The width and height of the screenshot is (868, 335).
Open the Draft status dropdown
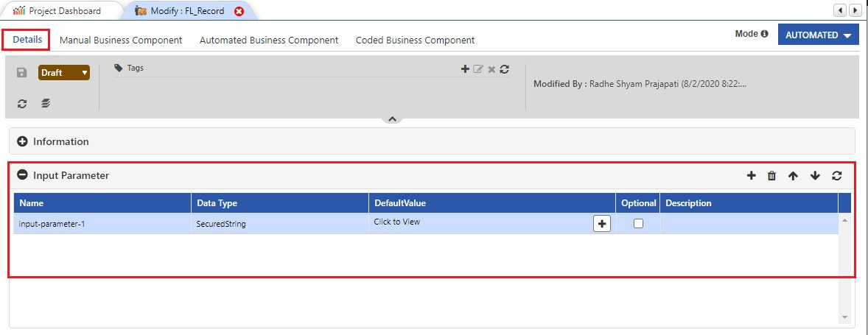pos(63,72)
